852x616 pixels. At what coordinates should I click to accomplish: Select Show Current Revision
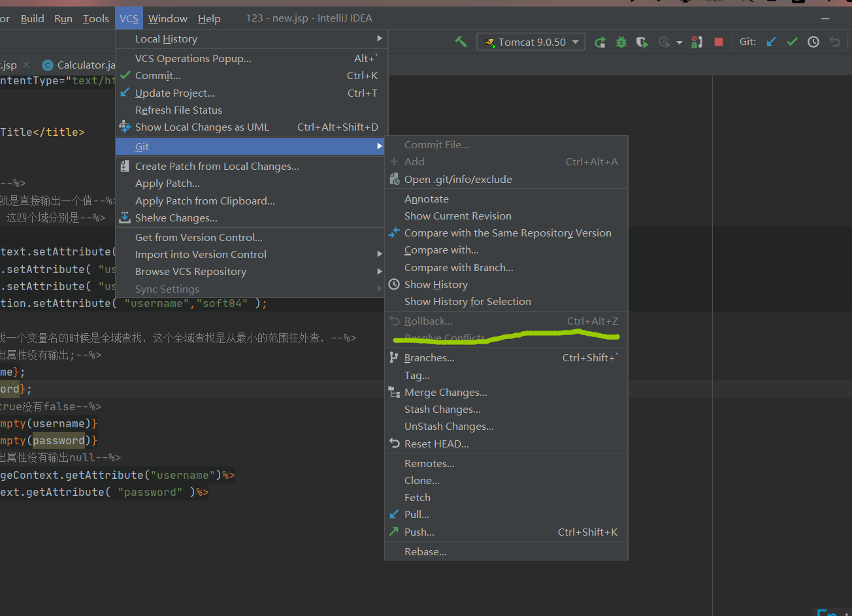click(506, 216)
